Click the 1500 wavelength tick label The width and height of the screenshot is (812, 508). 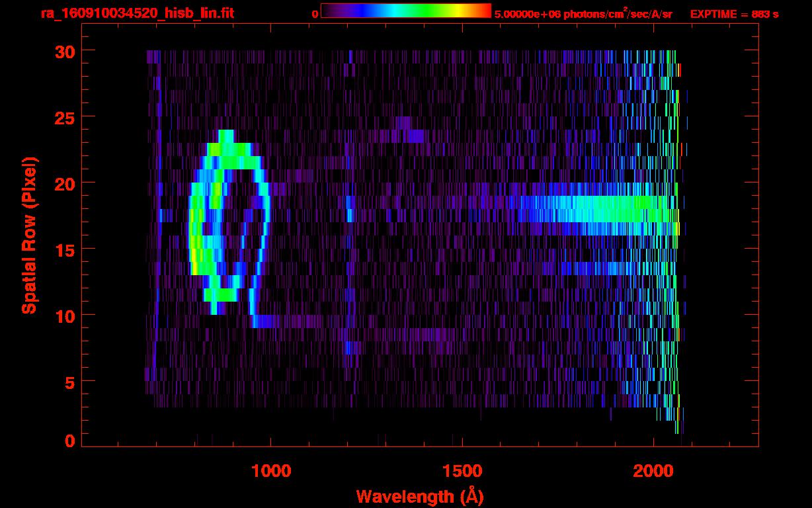[x=462, y=471]
